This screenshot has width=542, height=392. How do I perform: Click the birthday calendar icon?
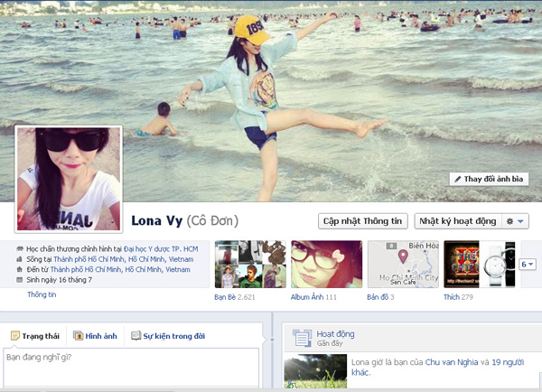[x=19, y=280]
